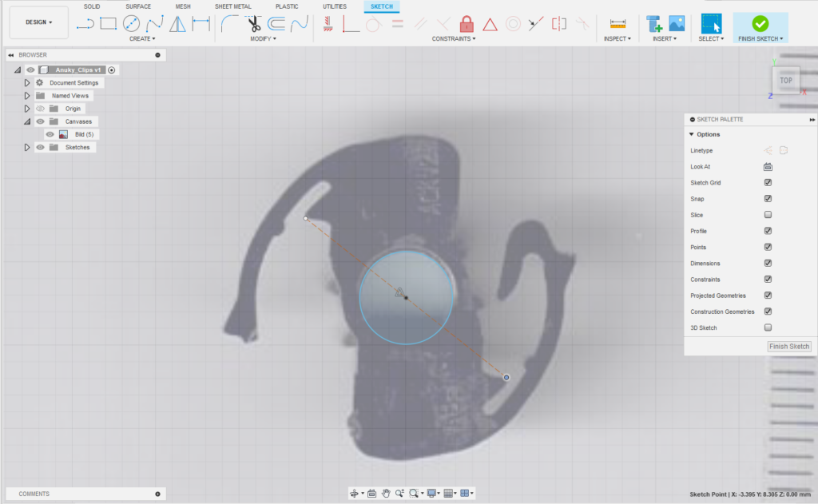Hide the Bild (5) canvas

(x=50, y=134)
